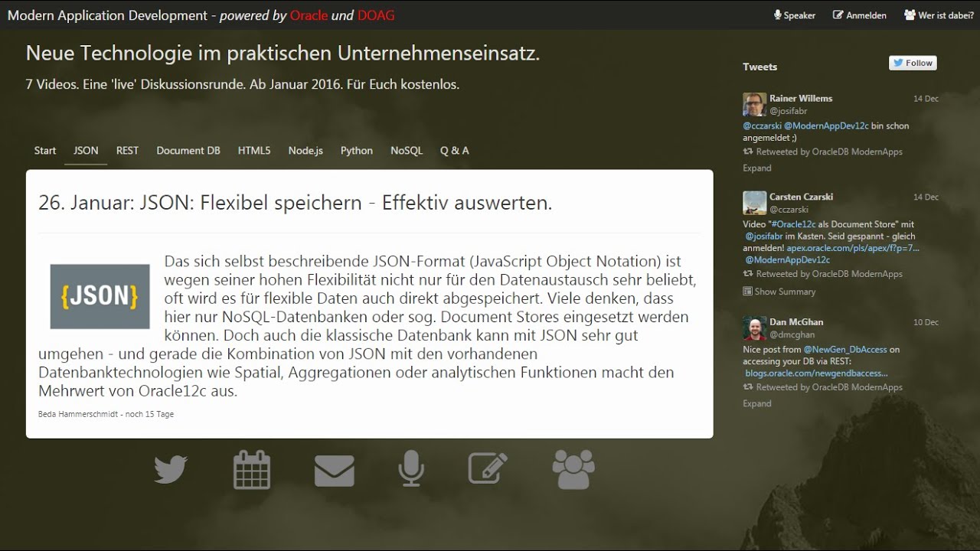Click the @cczarski mention in Rainer's tweet
The height and width of the screenshot is (551, 980).
[762, 126]
